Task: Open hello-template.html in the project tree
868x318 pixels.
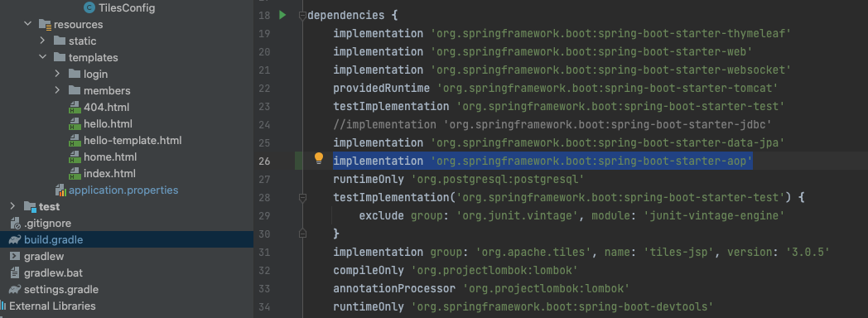Action: coord(133,141)
